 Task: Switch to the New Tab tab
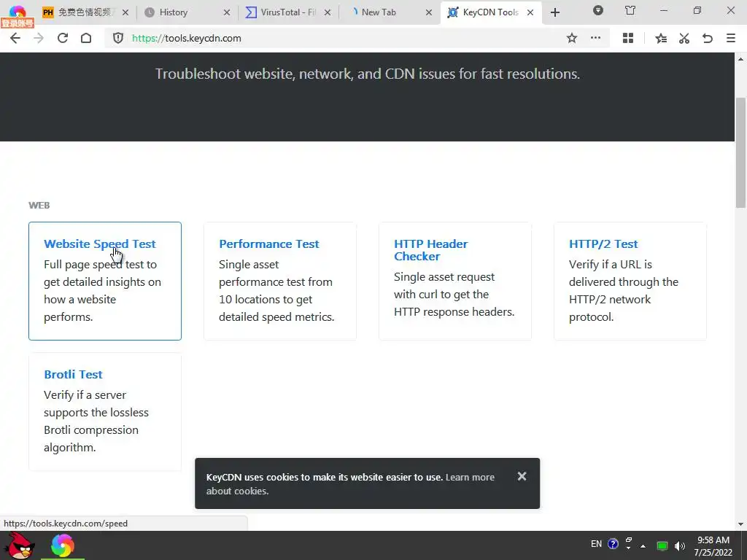click(x=390, y=12)
